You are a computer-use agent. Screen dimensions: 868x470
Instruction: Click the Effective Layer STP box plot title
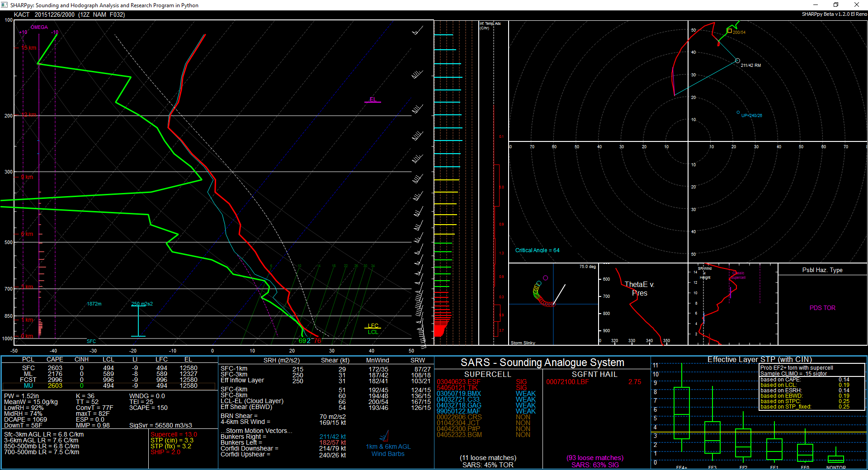[759, 359]
